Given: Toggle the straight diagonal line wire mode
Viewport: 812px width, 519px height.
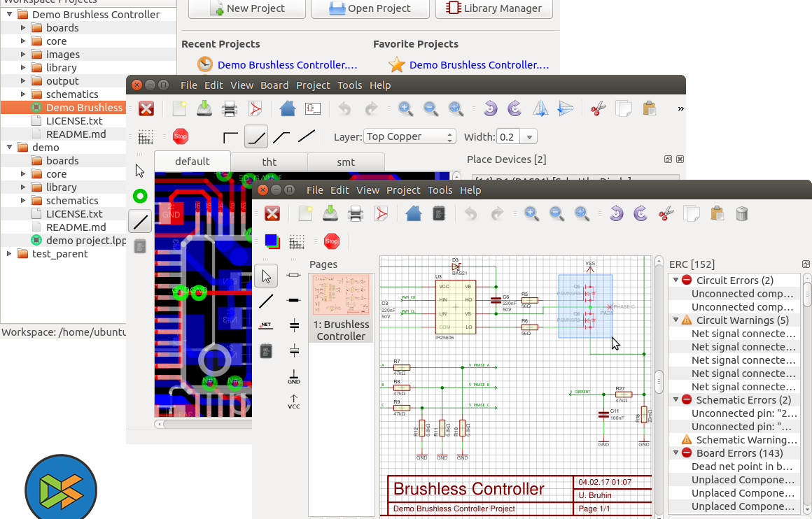Looking at the screenshot, I should pos(307,136).
